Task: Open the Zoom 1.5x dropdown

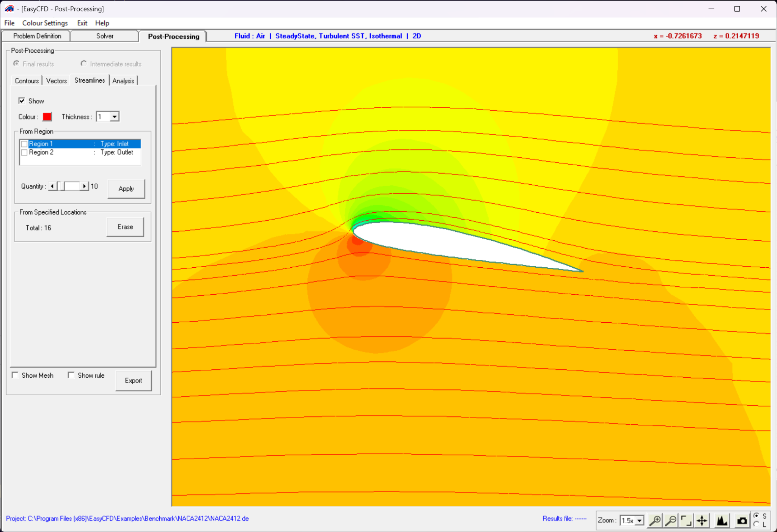Action: [640, 521]
